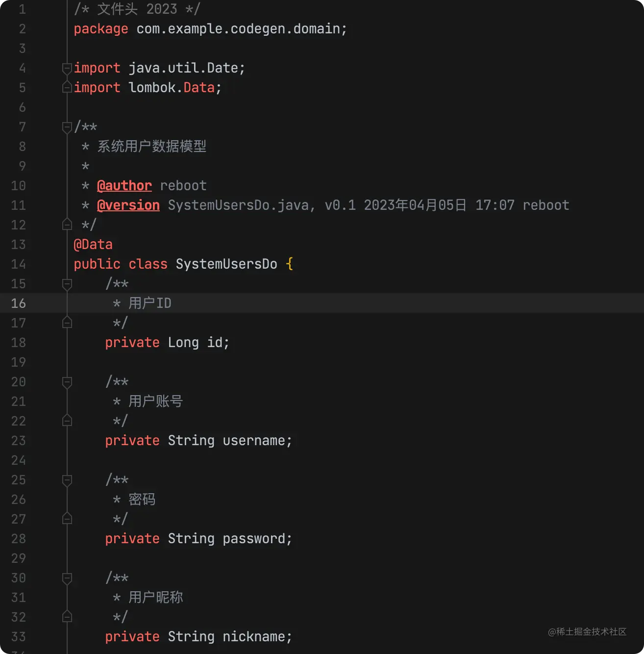Click line number 9 in the gutter
Screen dimensions: 644x654
coord(22,166)
